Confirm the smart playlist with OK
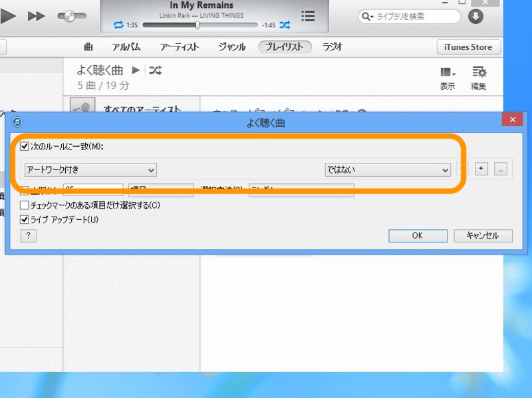532x398 pixels. click(418, 235)
